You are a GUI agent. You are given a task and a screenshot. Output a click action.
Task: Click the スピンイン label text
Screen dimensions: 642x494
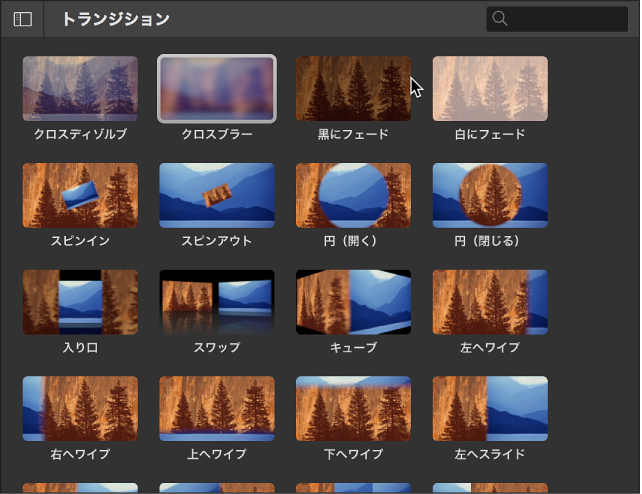click(x=80, y=241)
